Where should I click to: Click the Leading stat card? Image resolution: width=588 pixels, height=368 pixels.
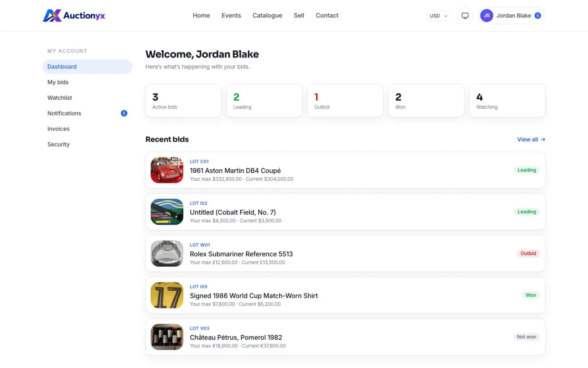point(264,101)
